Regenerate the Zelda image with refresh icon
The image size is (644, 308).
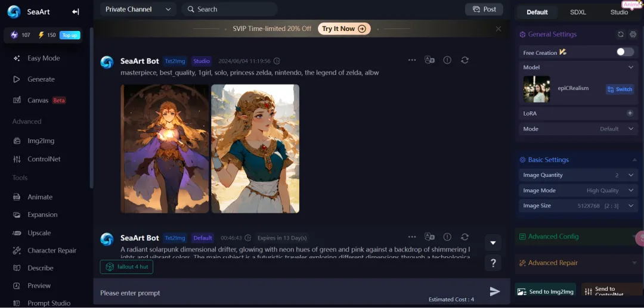coord(465,60)
